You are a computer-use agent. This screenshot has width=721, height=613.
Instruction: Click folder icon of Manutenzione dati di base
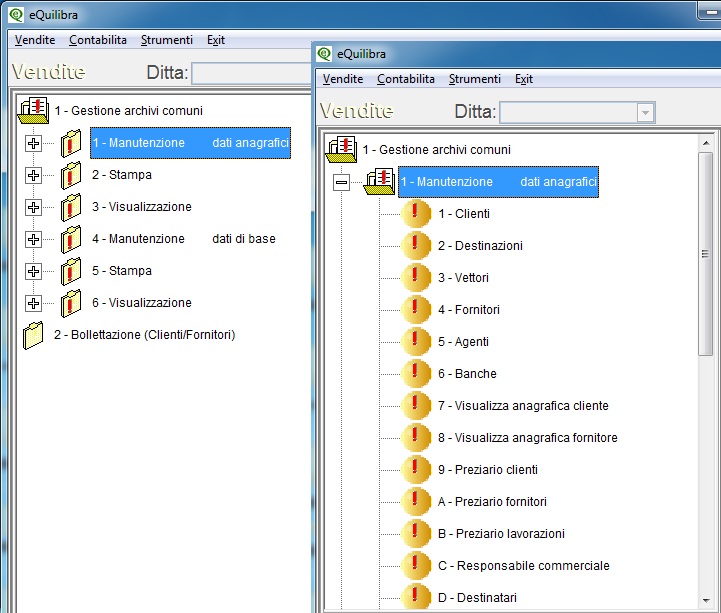(71, 239)
